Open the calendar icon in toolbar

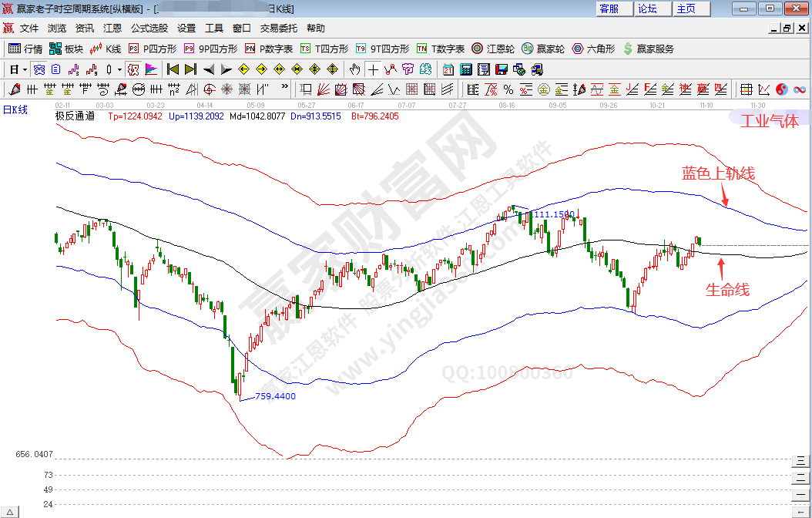tap(448, 69)
